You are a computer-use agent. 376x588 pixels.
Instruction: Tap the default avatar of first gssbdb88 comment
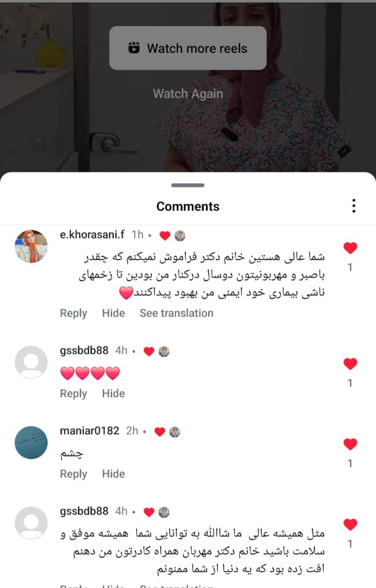click(x=31, y=362)
